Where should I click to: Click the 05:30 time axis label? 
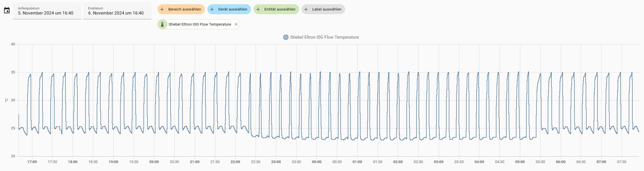click(540, 162)
